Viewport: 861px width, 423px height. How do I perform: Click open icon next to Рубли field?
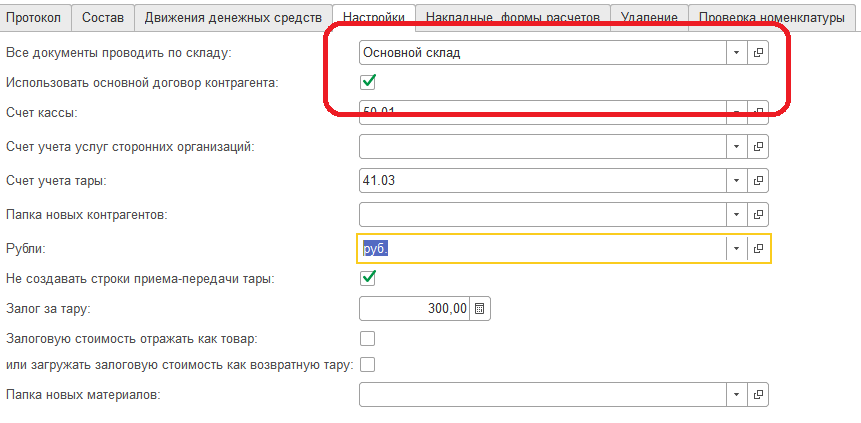point(758,248)
